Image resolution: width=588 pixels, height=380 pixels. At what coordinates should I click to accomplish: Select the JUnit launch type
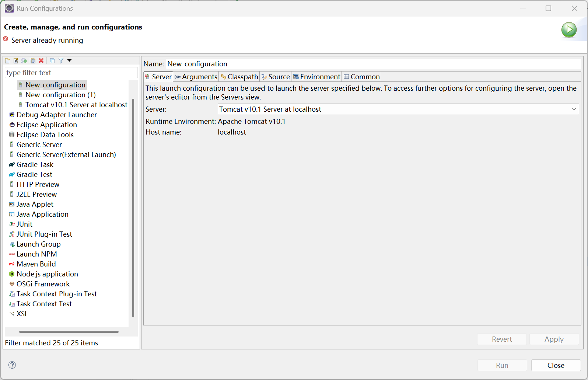[21, 224]
